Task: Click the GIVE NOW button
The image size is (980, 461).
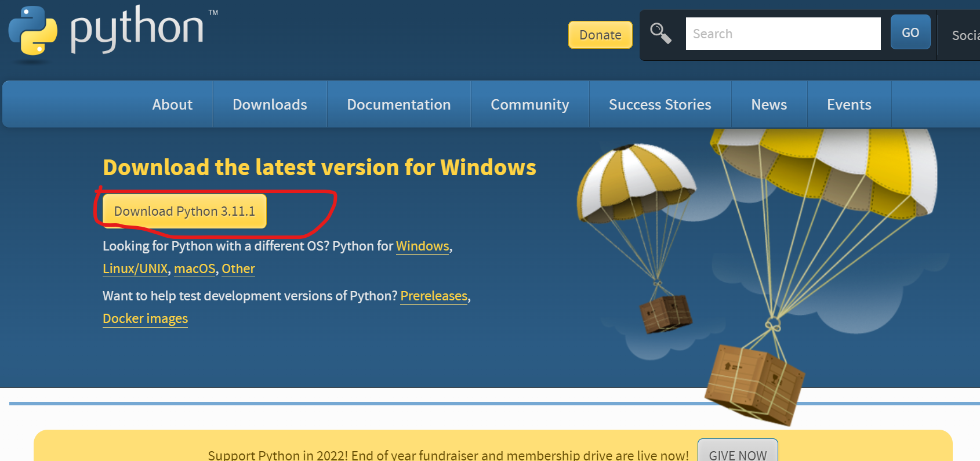Action: pyautogui.click(x=738, y=451)
